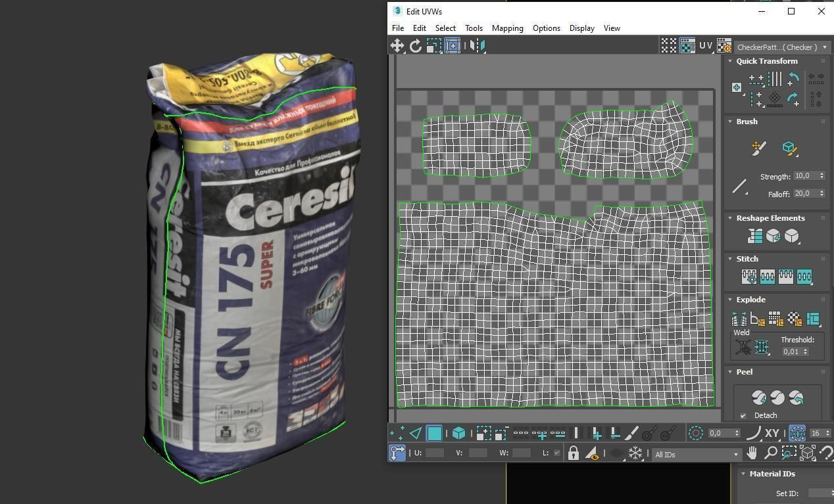The width and height of the screenshot is (834, 504).
Task: Click the Freeze Selected snowflake icon
Action: tap(635, 453)
